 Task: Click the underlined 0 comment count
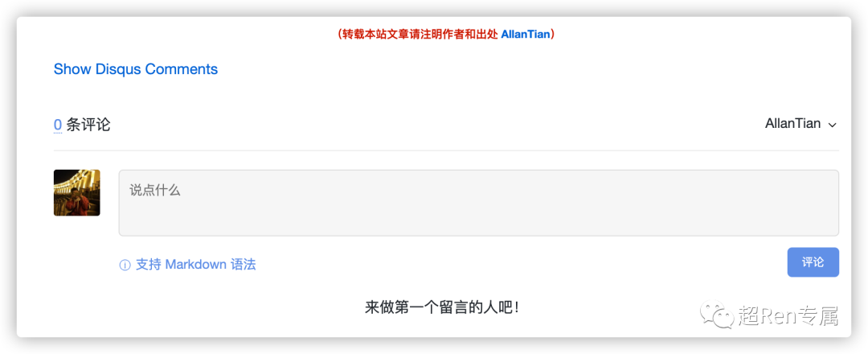[58, 126]
